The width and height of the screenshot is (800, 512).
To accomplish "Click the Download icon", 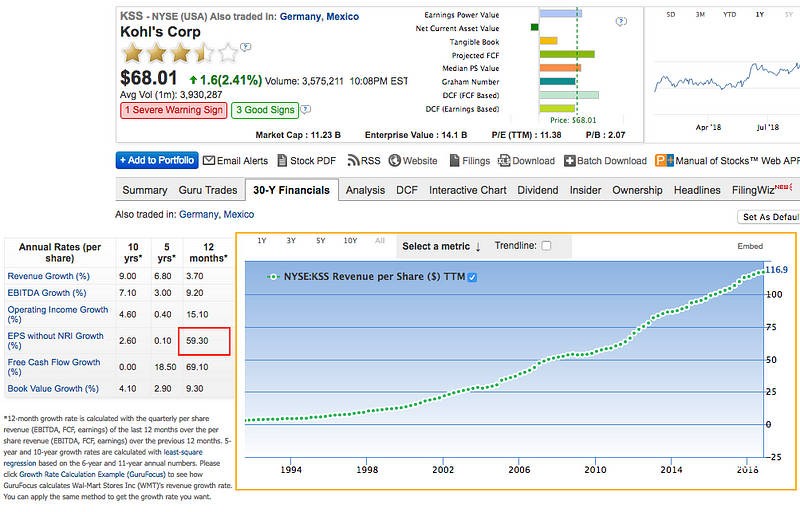I will coord(504,161).
